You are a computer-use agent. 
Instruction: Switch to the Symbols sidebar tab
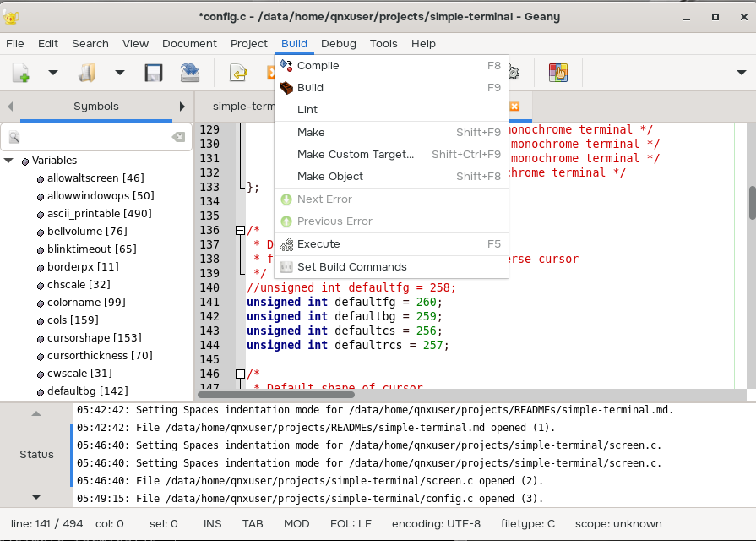click(x=95, y=107)
